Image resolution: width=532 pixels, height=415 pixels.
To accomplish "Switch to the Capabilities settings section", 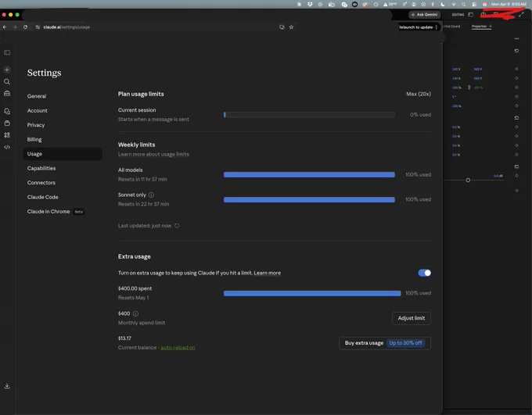I will (x=41, y=168).
